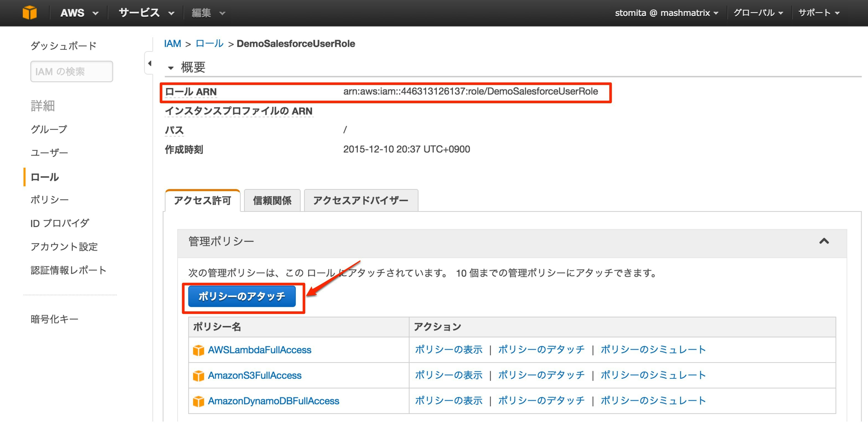Open ダッシュボード in the sidebar

[64, 45]
